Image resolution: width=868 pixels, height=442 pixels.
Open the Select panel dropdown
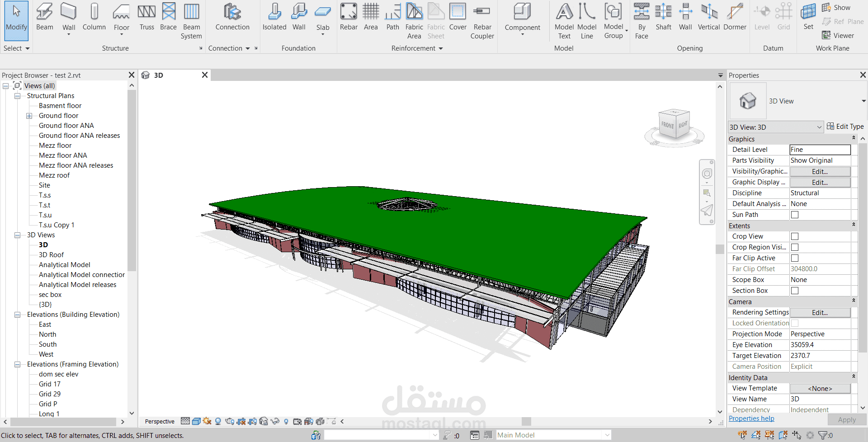pos(16,48)
